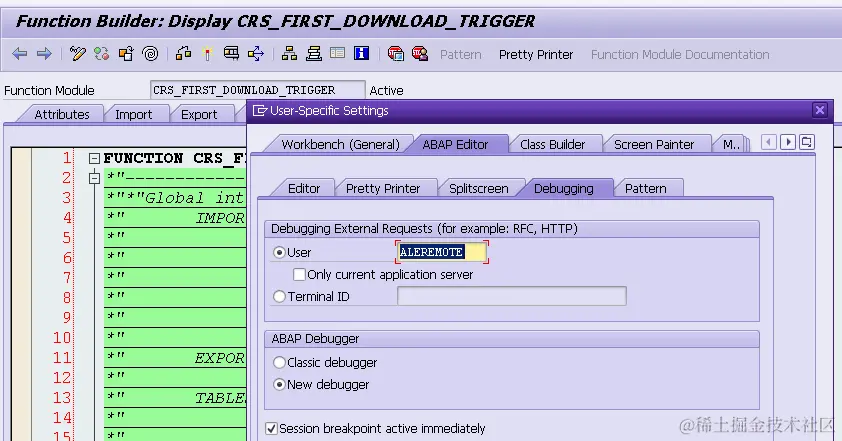Open Other Object icon in toolbar
This screenshot has width=842, height=441.
point(126,54)
